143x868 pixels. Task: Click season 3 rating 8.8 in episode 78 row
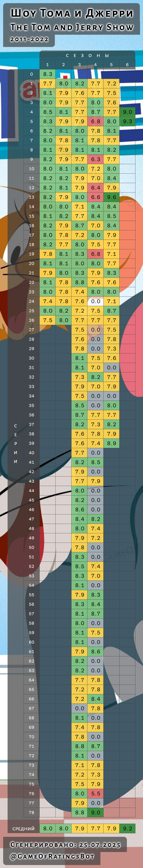pos(80,812)
